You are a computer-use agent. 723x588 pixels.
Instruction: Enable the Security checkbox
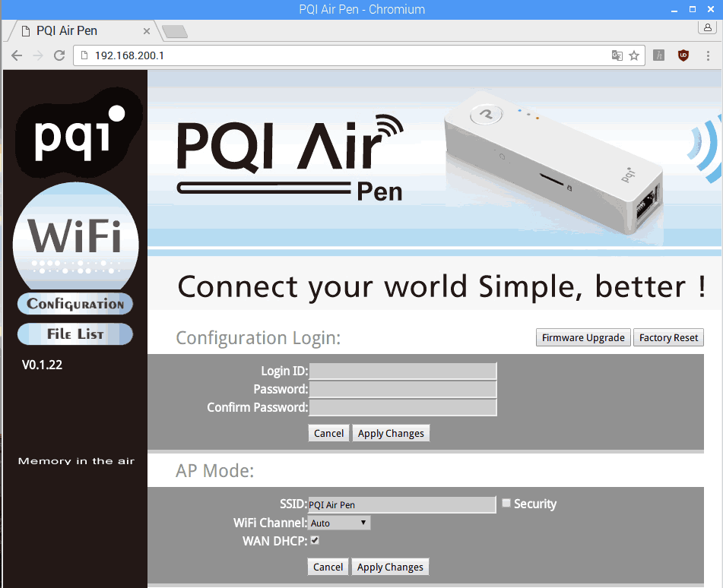pyautogui.click(x=506, y=503)
